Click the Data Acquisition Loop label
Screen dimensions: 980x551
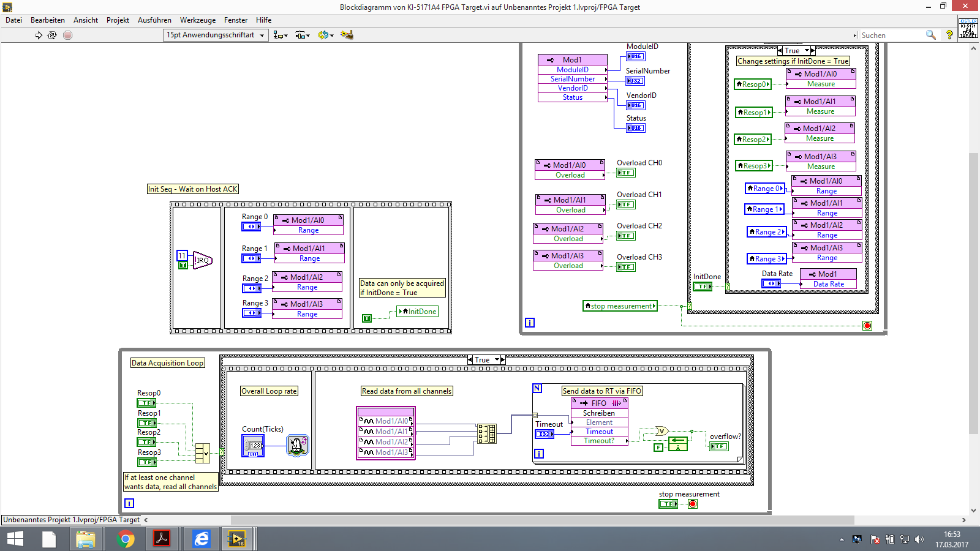pos(167,363)
